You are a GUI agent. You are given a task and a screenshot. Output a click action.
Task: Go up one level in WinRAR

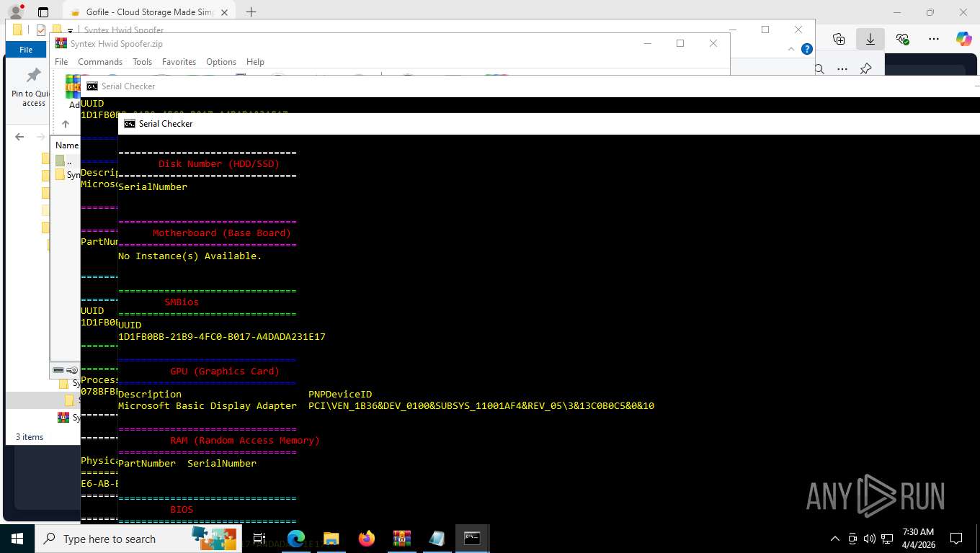[65, 124]
